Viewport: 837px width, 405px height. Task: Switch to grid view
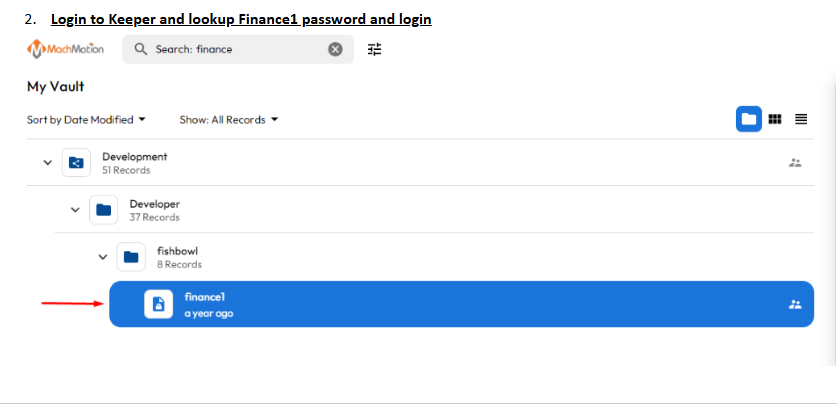(775, 119)
